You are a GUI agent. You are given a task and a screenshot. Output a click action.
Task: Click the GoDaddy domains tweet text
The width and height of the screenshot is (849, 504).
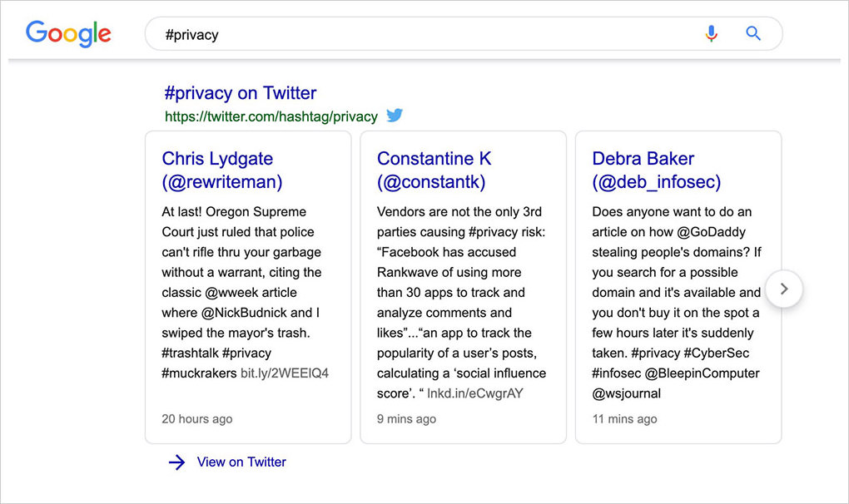click(x=676, y=302)
